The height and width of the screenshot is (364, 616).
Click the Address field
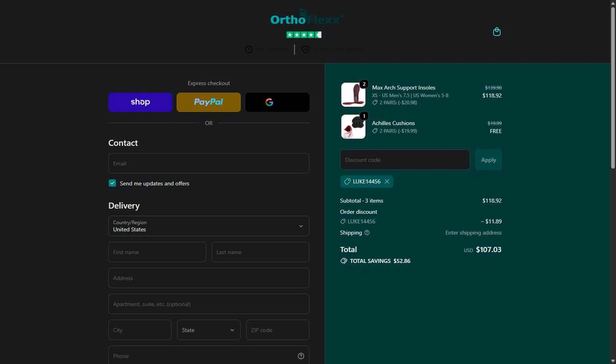click(x=209, y=278)
